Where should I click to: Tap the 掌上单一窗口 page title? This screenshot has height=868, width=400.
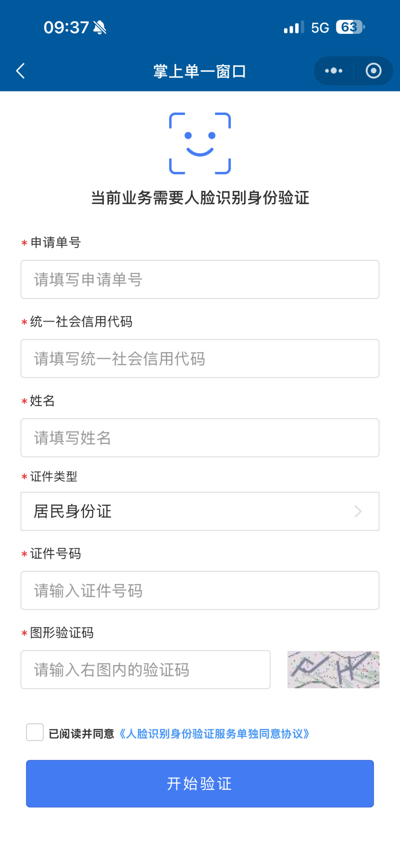pyautogui.click(x=200, y=71)
